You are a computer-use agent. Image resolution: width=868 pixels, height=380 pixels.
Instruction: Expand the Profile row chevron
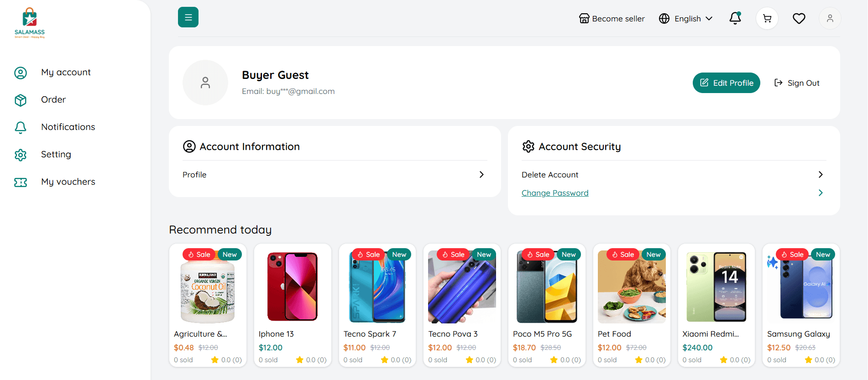481,175
